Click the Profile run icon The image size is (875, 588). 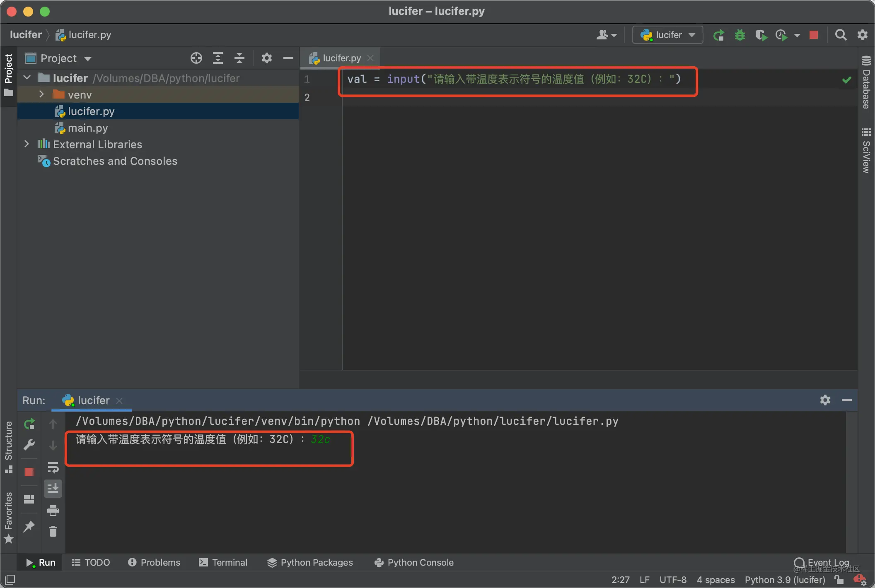(x=781, y=35)
